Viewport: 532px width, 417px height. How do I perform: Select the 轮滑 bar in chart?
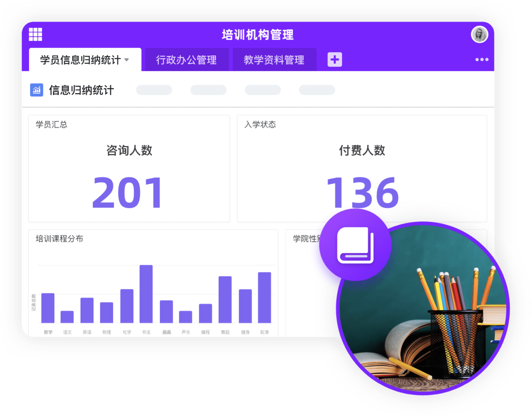[x=264, y=298]
